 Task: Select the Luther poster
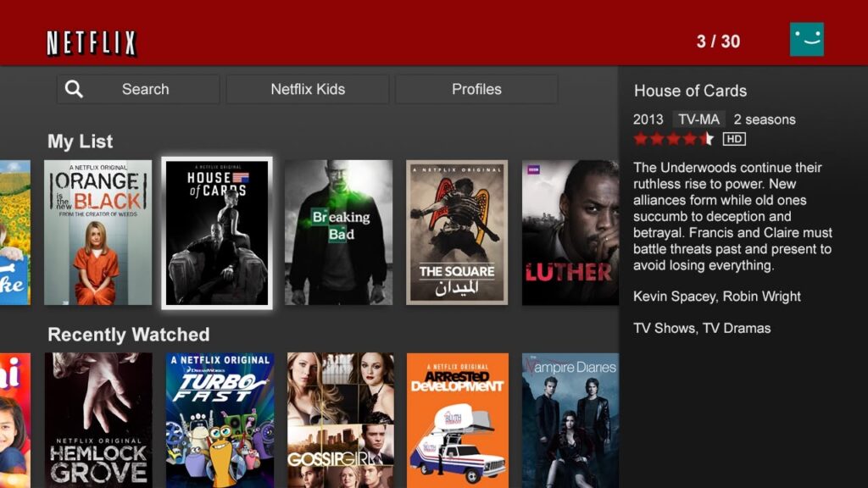[x=570, y=232]
